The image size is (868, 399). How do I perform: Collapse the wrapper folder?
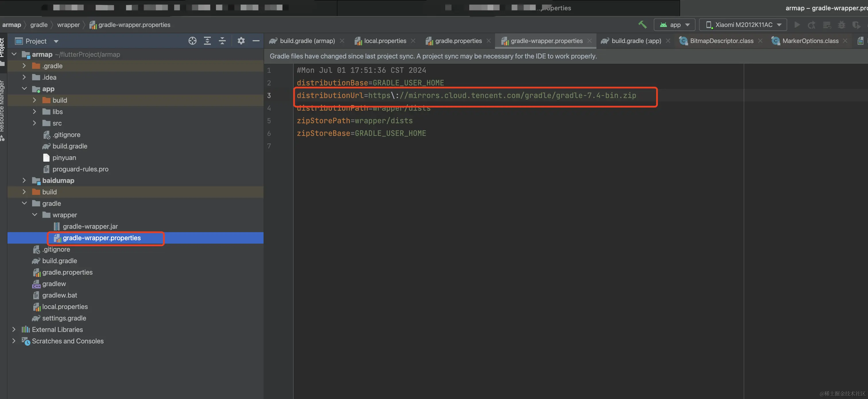point(34,215)
